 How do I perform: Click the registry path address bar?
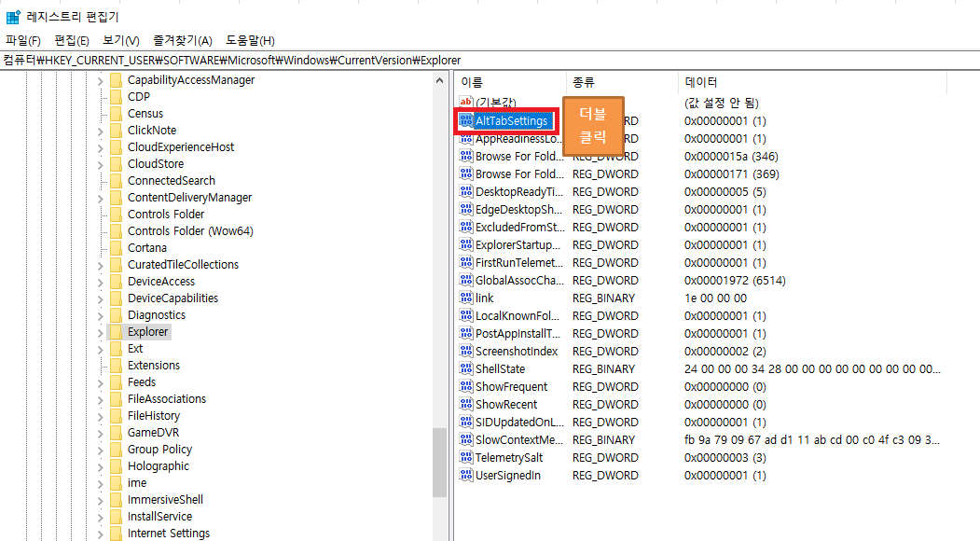(490, 60)
